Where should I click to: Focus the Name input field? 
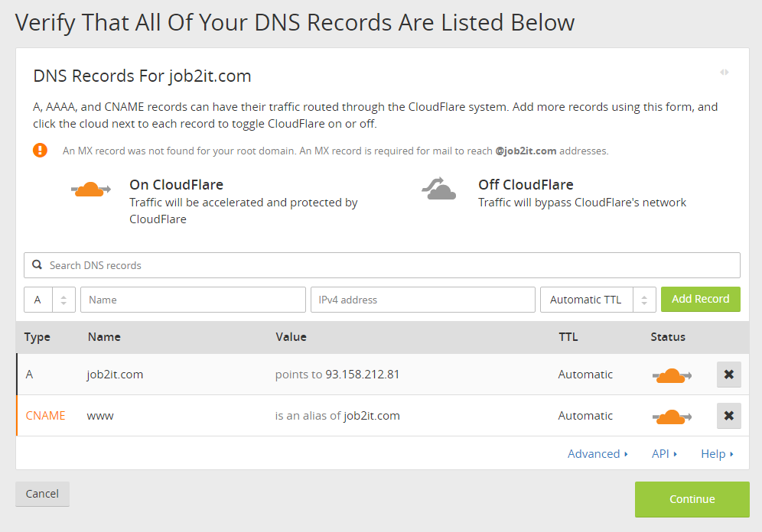[193, 300]
